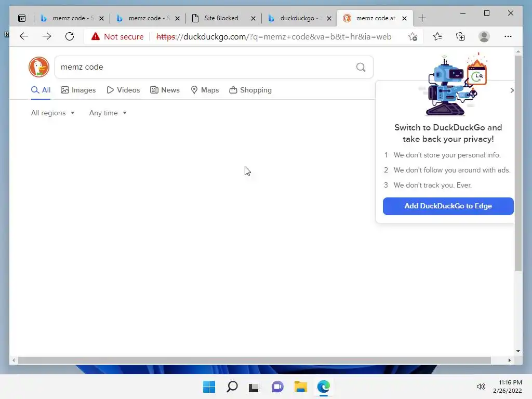This screenshot has height=399, width=532.
Task: Dismiss the Switch to DuckDuckGo panel
Action: 512,90
